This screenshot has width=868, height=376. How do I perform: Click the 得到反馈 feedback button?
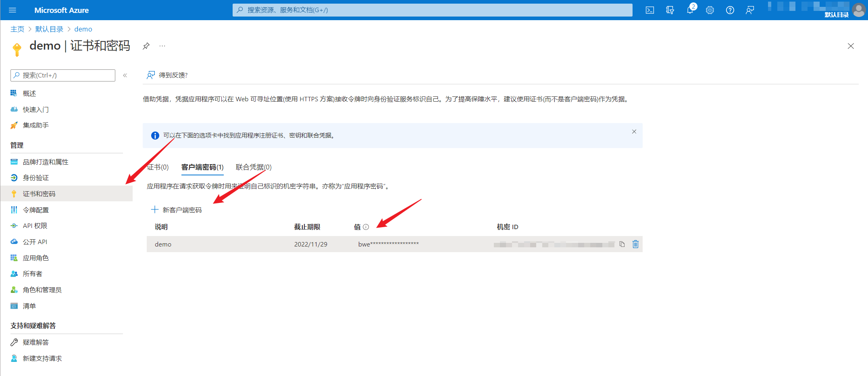tap(167, 75)
